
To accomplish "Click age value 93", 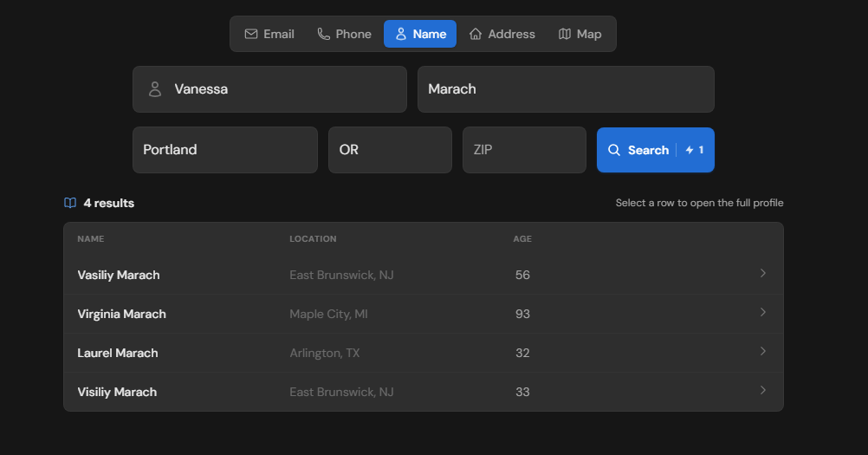I will [x=522, y=314].
